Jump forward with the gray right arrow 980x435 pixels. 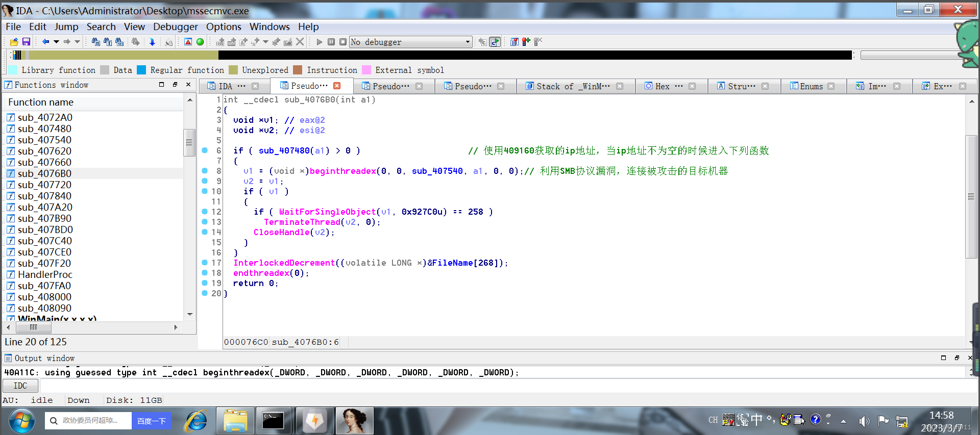67,42
